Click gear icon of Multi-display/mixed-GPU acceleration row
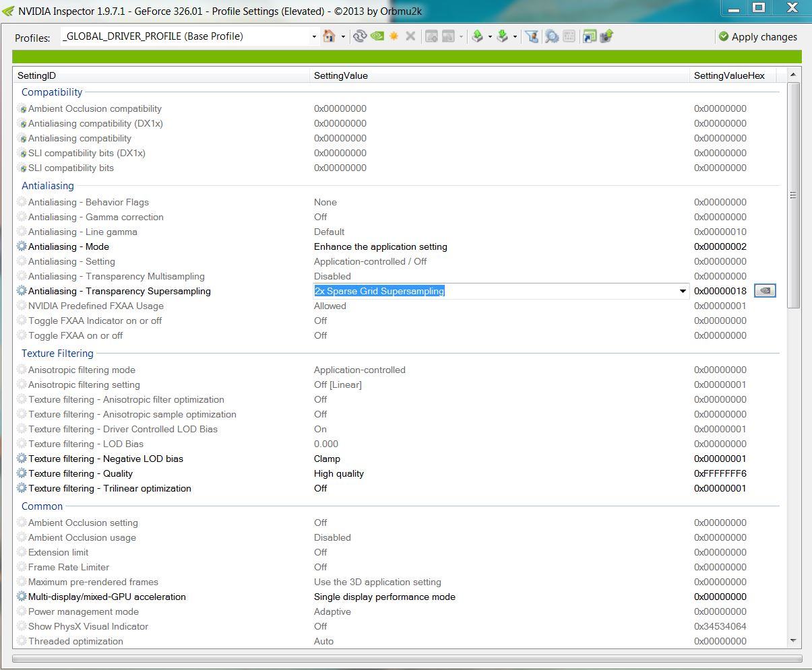Image resolution: width=812 pixels, height=670 pixels. [22, 597]
